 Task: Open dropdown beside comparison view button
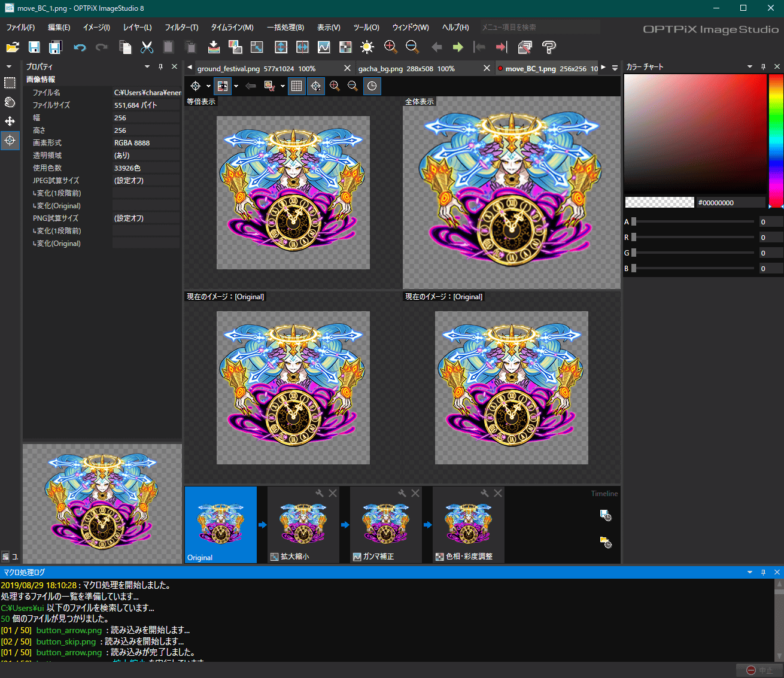tap(236, 86)
